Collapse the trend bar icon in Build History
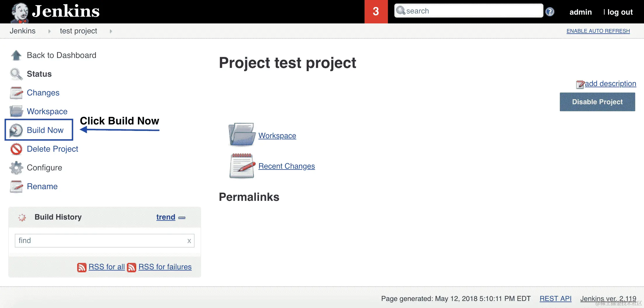 point(182,218)
